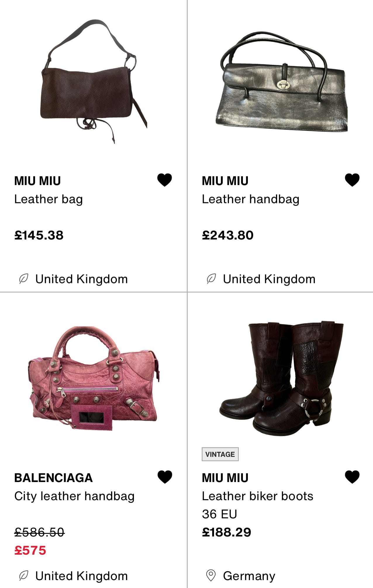Click the VINTAGE badge on the boots
The image size is (373, 588).
pyautogui.click(x=220, y=454)
